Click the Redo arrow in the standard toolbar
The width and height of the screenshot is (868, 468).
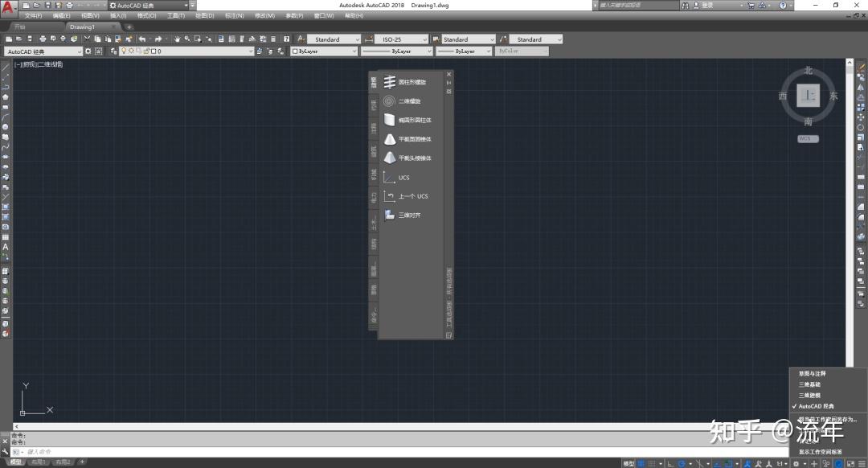click(158, 39)
